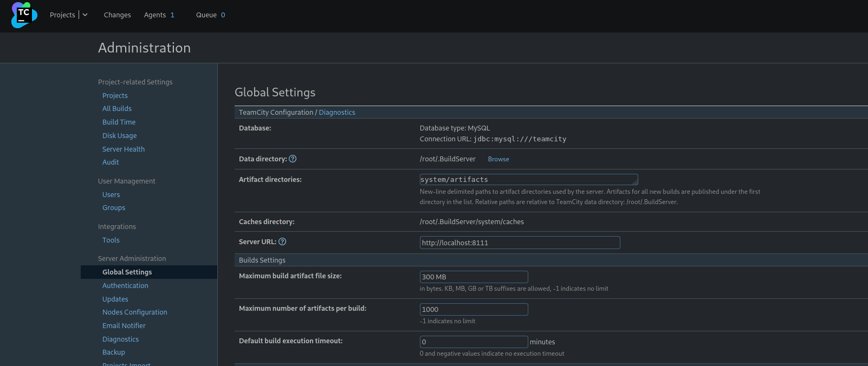Open Tools integrations page
Screen dimensions: 868x366
[111, 240]
